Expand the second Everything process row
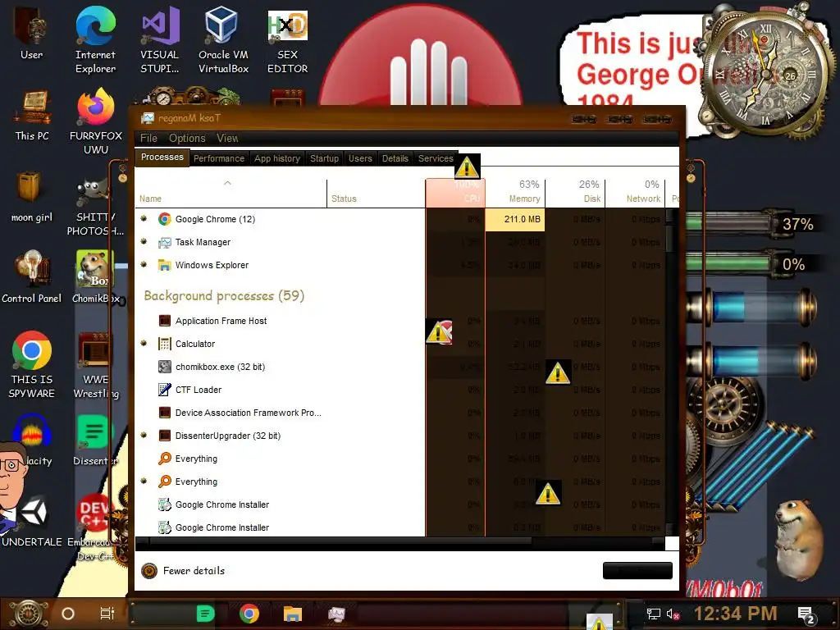This screenshot has height=630, width=840. tap(144, 482)
